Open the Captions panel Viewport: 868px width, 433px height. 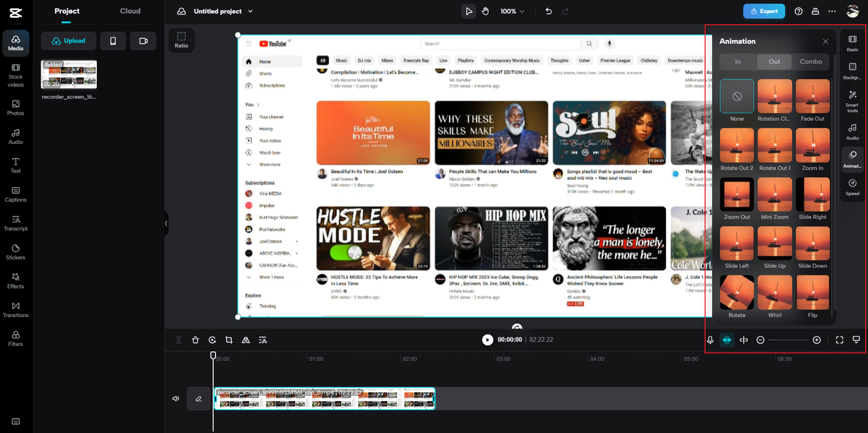[x=16, y=194]
